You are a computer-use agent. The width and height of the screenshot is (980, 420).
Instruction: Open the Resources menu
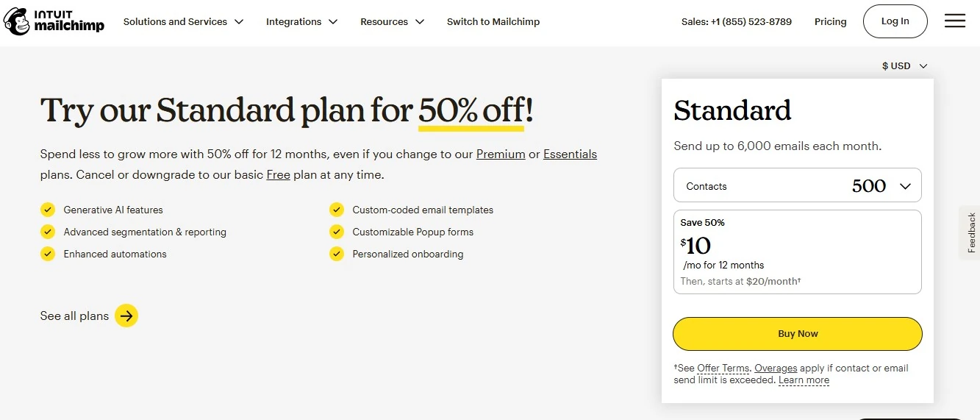point(392,22)
